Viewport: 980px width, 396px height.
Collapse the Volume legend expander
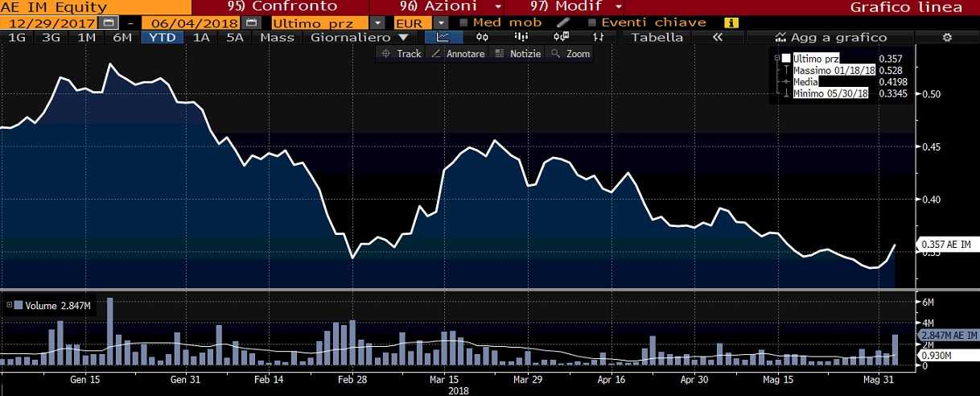9,305
